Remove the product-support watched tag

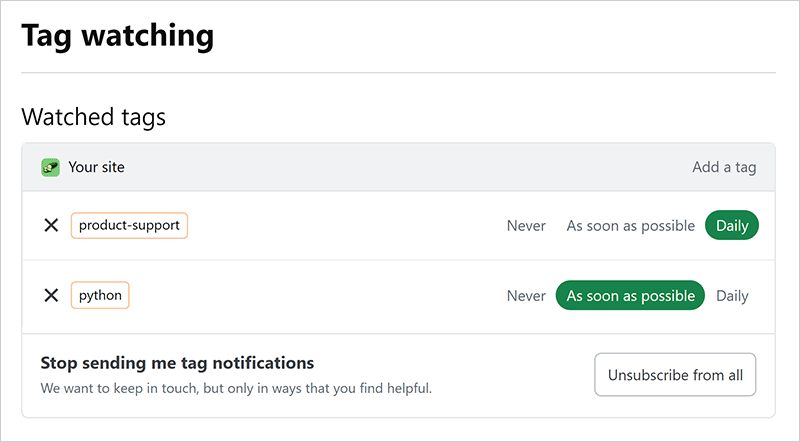pos(51,226)
